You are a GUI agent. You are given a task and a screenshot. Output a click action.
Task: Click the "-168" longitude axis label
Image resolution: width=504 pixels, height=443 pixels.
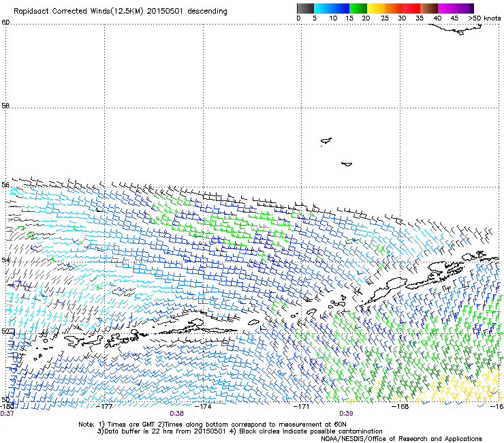click(400, 406)
